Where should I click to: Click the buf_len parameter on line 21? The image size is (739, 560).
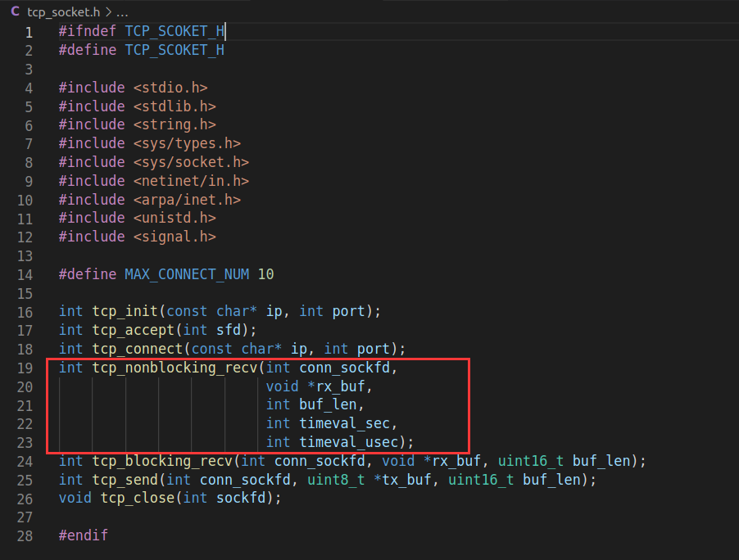[328, 405]
